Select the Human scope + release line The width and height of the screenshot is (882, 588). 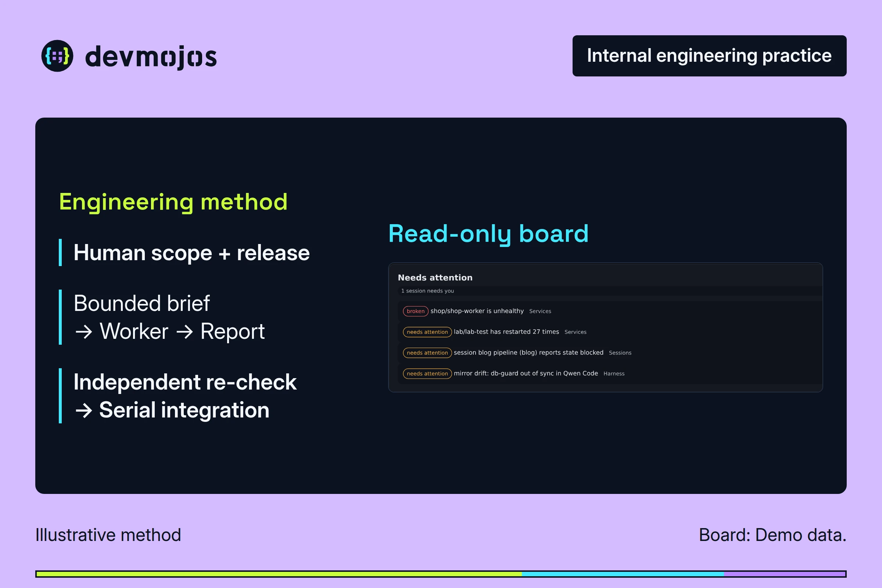[x=191, y=252]
